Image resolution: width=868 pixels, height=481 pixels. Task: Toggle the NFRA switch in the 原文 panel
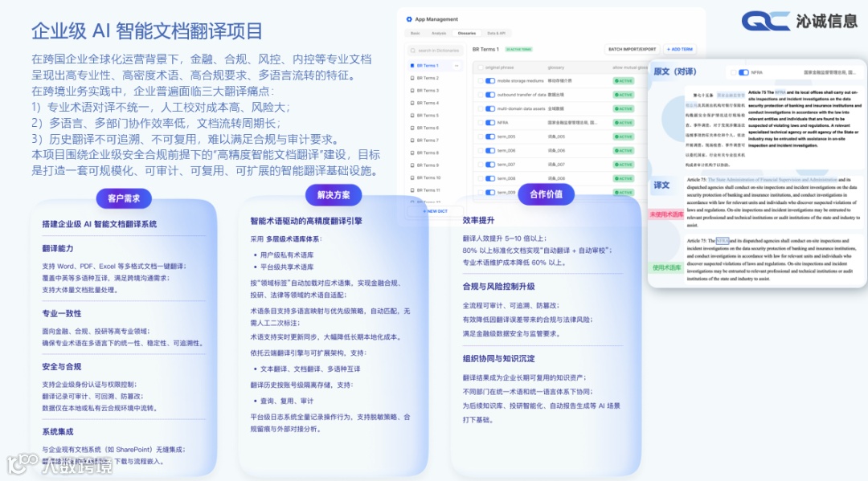[x=743, y=72]
